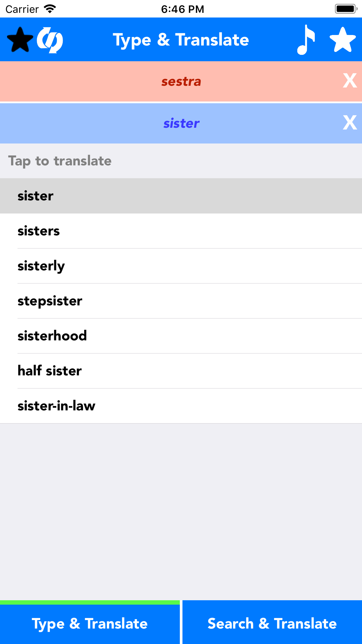Open favorites with the white star icon
362x644 pixels.
coord(342,40)
